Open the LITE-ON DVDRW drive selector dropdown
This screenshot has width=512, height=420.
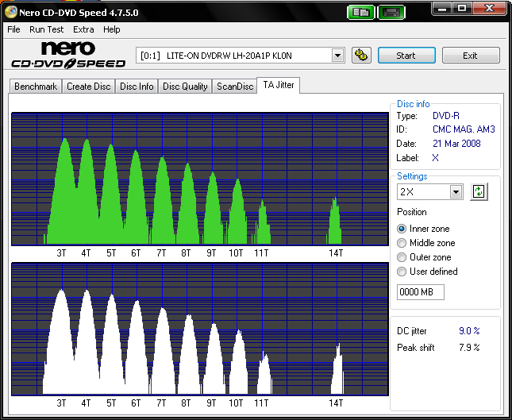[337, 56]
